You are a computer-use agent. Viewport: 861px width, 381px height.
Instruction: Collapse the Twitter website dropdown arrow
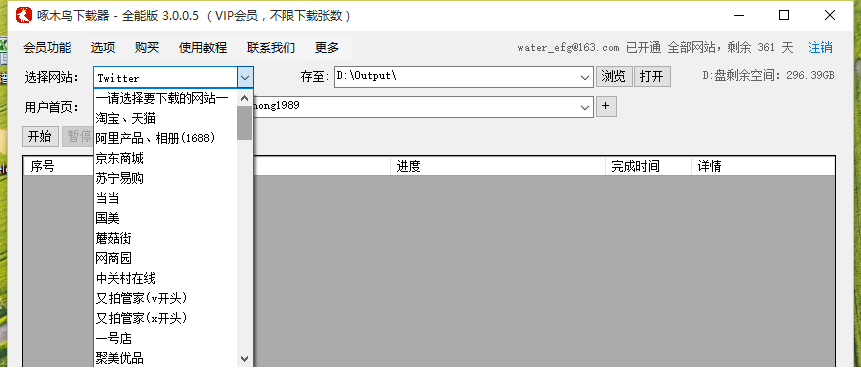tap(245, 78)
